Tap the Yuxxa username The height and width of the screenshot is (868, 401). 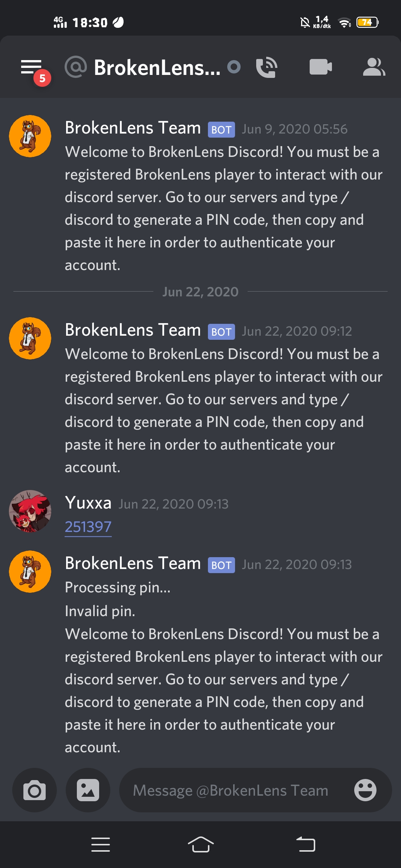coord(88,503)
